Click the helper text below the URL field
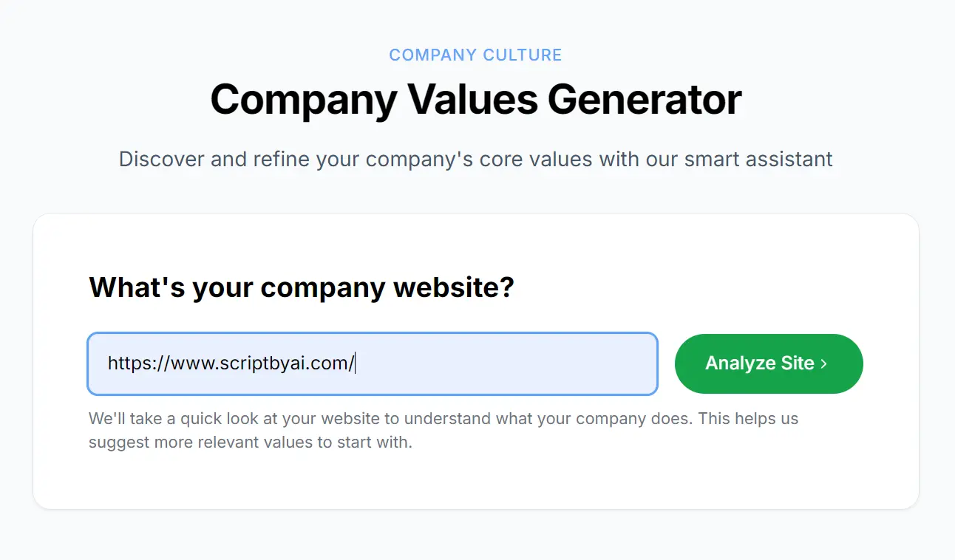This screenshot has width=955, height=560. click(442, 430)
